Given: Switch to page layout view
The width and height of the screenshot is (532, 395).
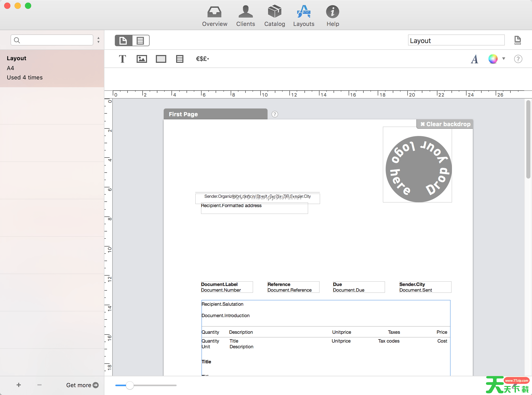Looking at the screenshot, I should click(123, 40).
